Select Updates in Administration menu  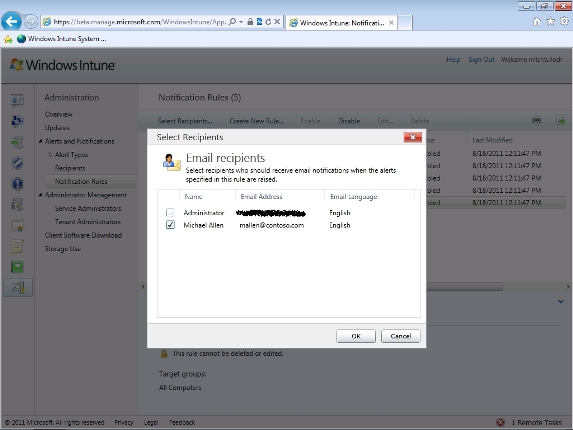(57, 128)
